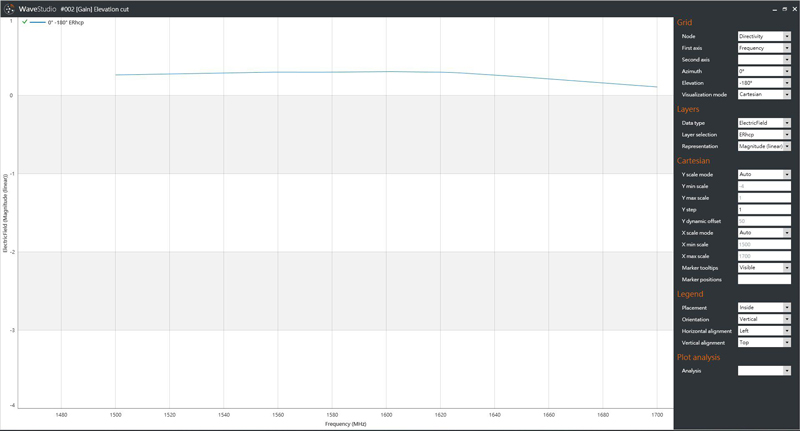The height and width of the screenshot is (431, 800).
Task: Open the Node dropdown showing Directivity
Action: [x=764, y=36]
